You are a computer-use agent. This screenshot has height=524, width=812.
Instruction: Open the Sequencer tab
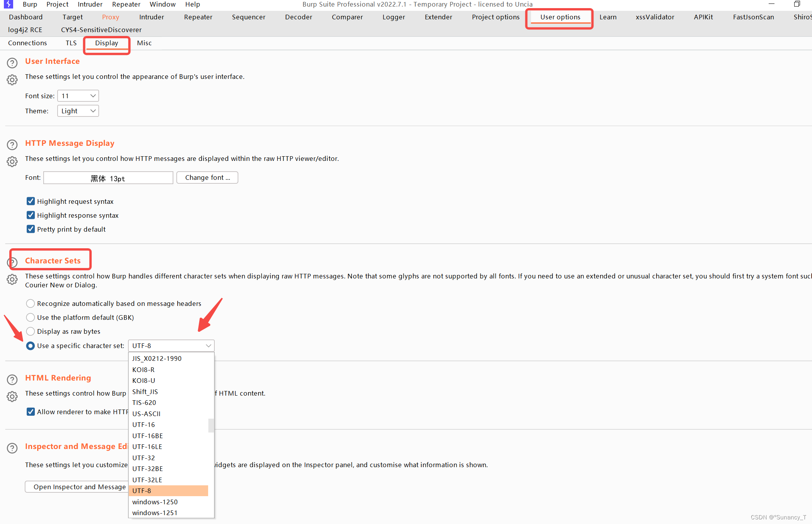(248, 17)
